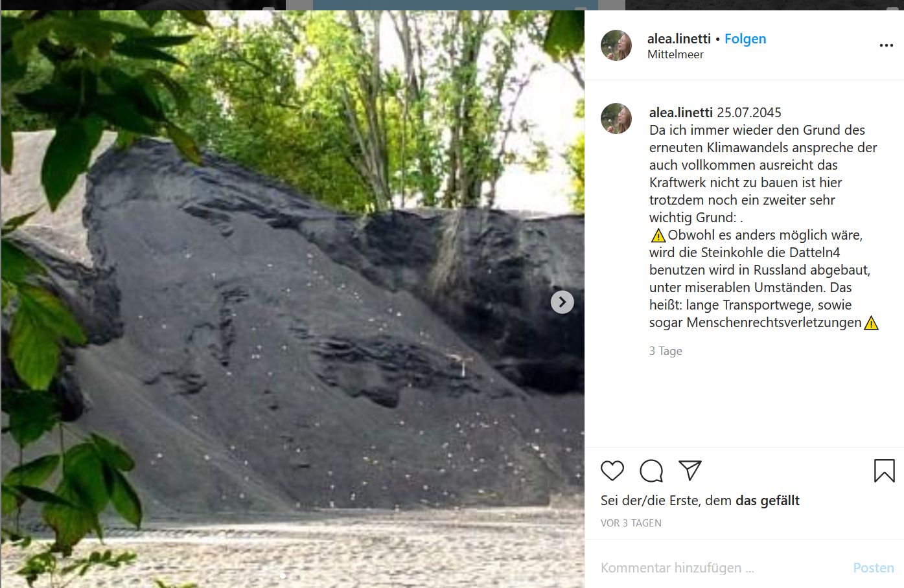Open alea.linetti profile from header username
This screenshot has height=588, width=904.
click(679, 39)
